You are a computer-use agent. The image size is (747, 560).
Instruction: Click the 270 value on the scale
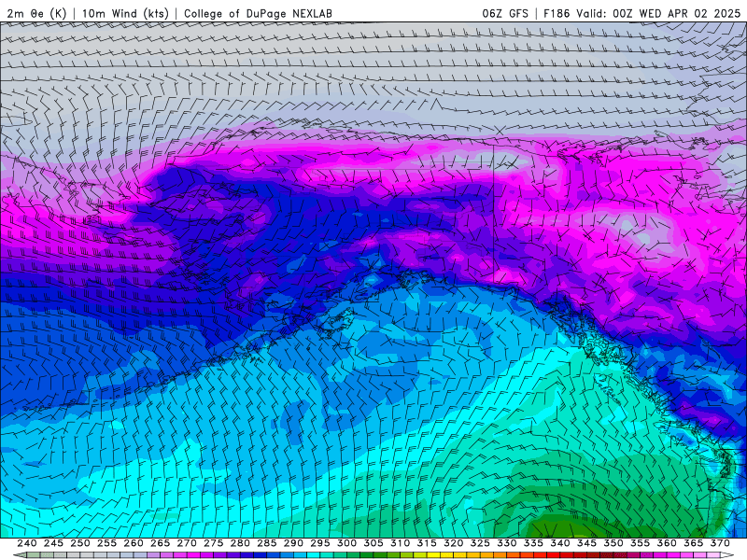coord(187,543)
